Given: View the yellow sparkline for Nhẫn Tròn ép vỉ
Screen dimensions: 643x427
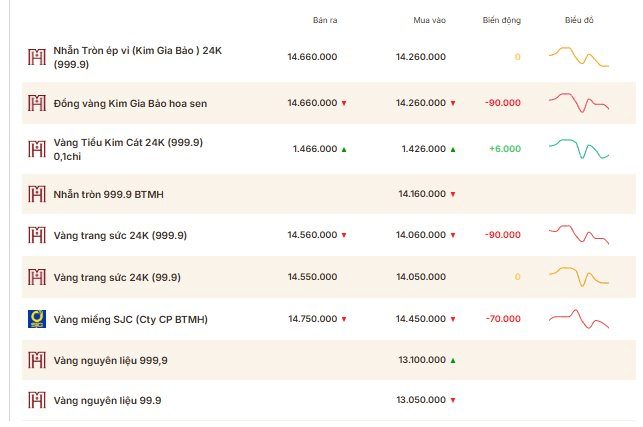Looking at the screenshot, I should coord(579,57).
